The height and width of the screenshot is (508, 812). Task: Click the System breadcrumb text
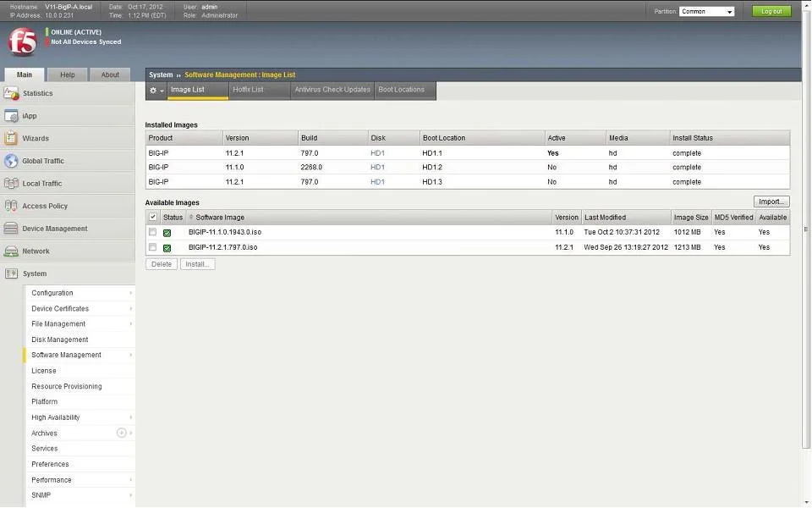pos(161,75)
